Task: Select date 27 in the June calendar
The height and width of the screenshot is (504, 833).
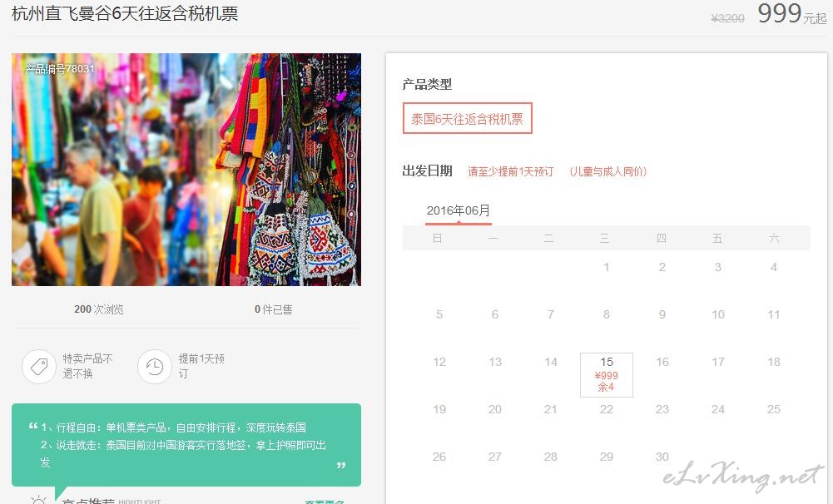Action: coord(495,457)
